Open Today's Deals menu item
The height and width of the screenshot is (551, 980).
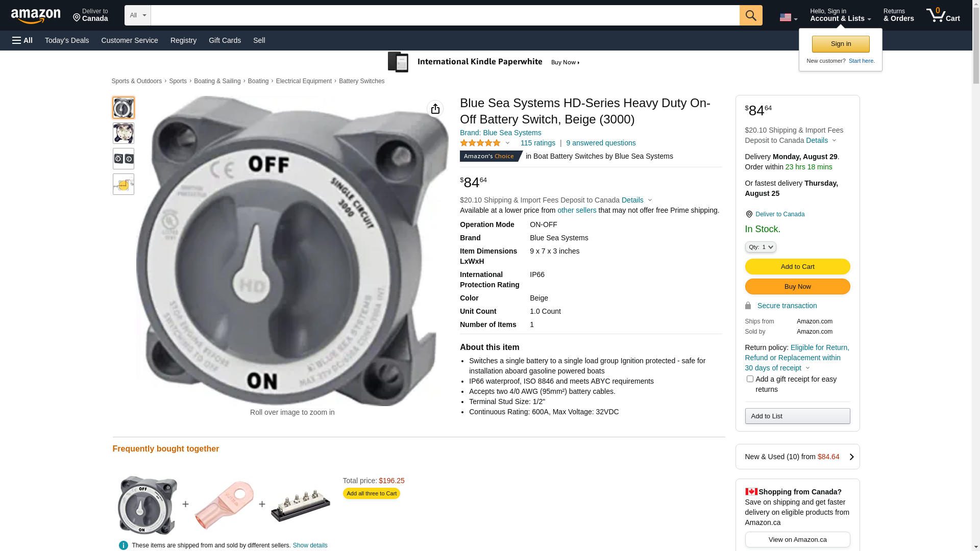point(67,40)
